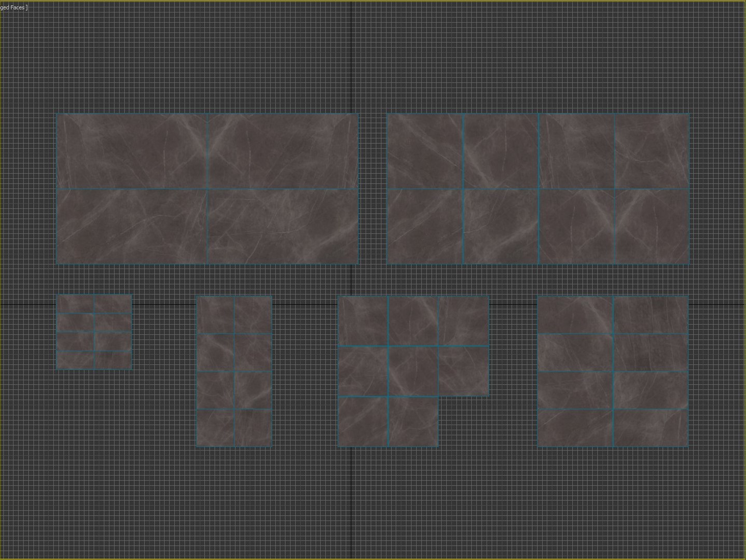Select the smallest marble tile group

click(94, 332)
